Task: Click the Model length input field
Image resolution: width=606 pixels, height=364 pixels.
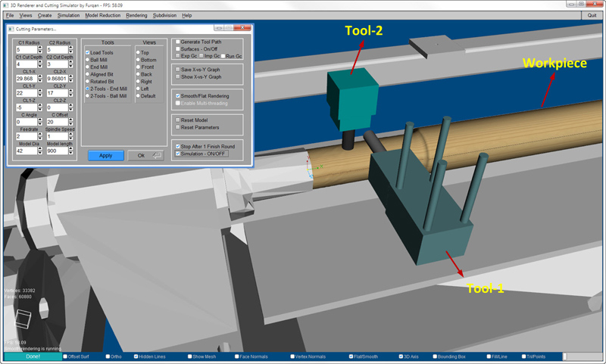Action: point(56,151)
